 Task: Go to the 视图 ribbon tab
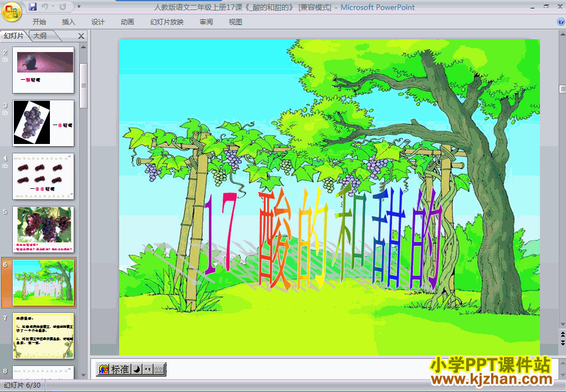[236, 22]
